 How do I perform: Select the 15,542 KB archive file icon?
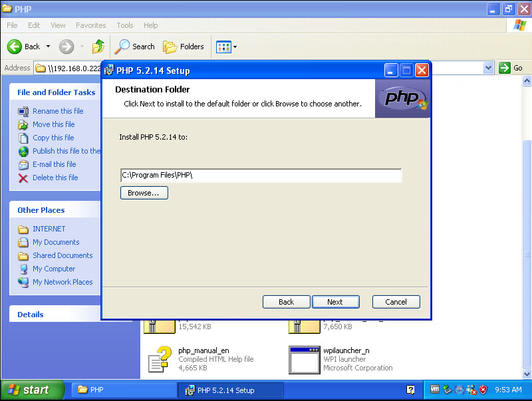pos(160,327)
